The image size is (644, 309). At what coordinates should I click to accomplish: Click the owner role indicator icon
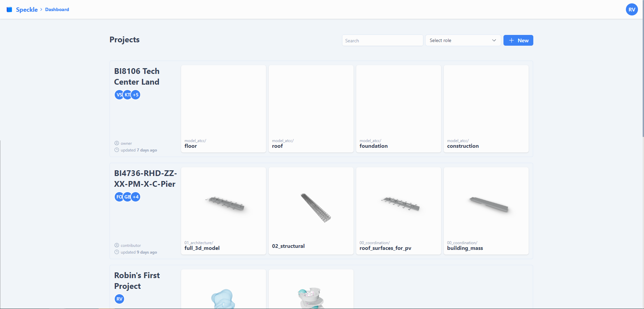tap(116, 143)
